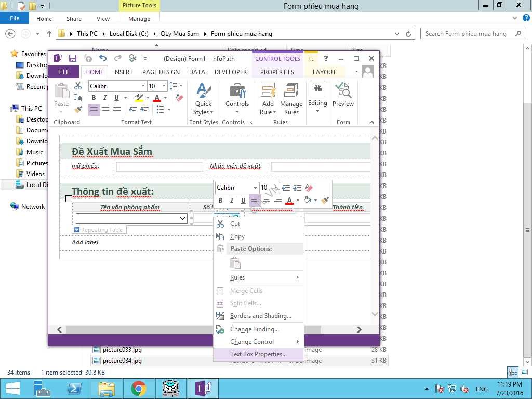This screenshot has width=532, height=399.
Task: Toggle Bold in the mini toolbar
Action: tap(220, 201)
